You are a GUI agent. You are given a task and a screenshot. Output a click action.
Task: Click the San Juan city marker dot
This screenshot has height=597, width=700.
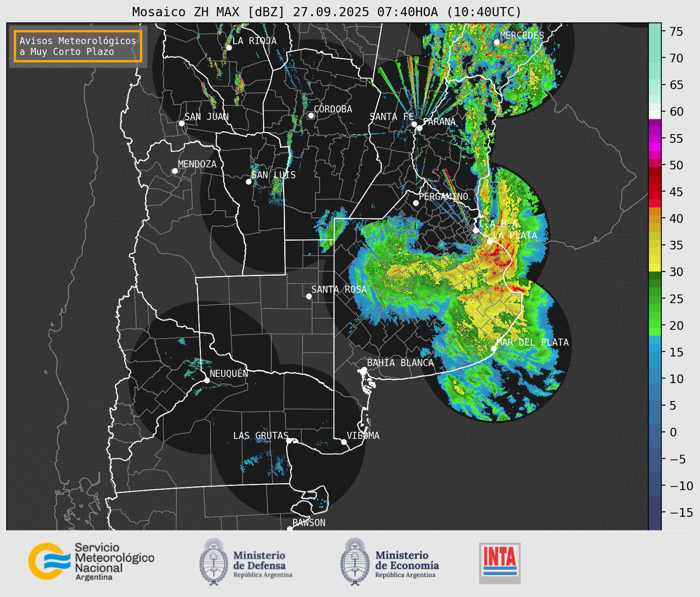point(181,123)
